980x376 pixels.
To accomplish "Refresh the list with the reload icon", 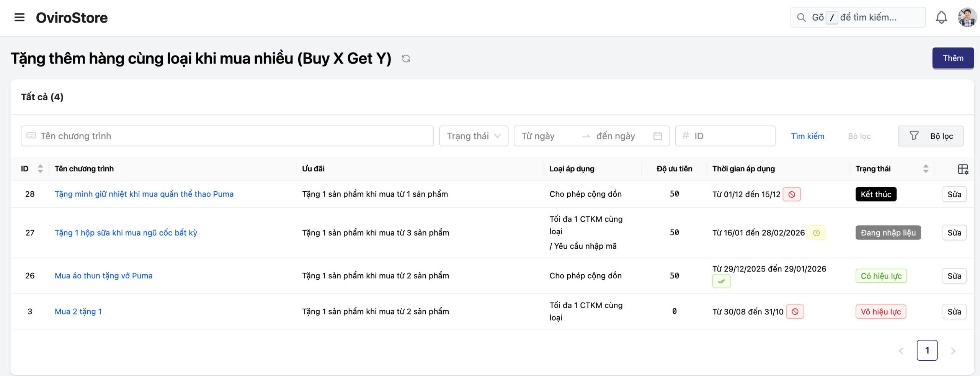I will pyautogui.click(x=406, y=59).
